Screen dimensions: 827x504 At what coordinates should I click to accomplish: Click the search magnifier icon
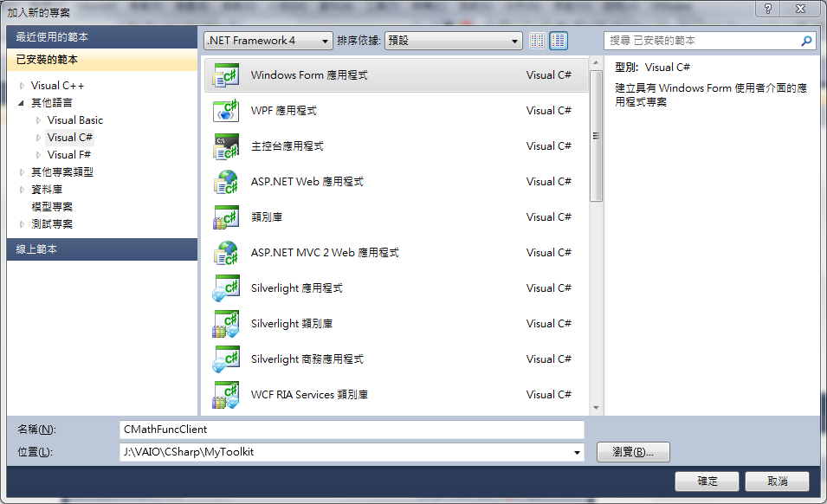point(806,41)
